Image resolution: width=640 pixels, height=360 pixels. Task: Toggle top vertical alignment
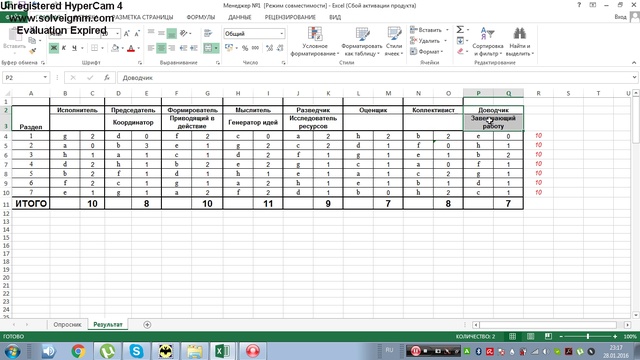pos(151,33)
